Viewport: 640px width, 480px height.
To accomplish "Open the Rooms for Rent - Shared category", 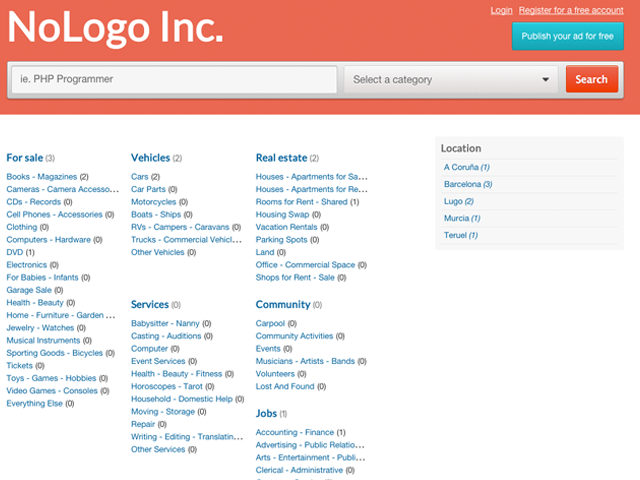I will point(301,202).
